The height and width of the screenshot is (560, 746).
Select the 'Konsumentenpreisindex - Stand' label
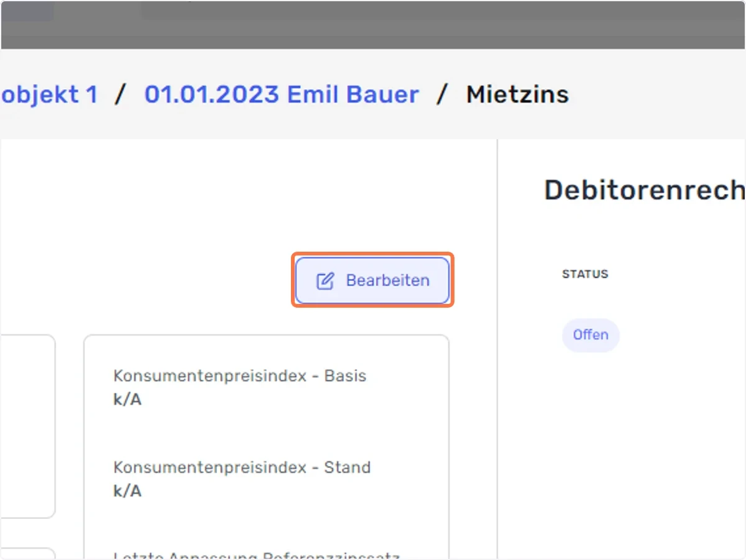pos(242,467)
